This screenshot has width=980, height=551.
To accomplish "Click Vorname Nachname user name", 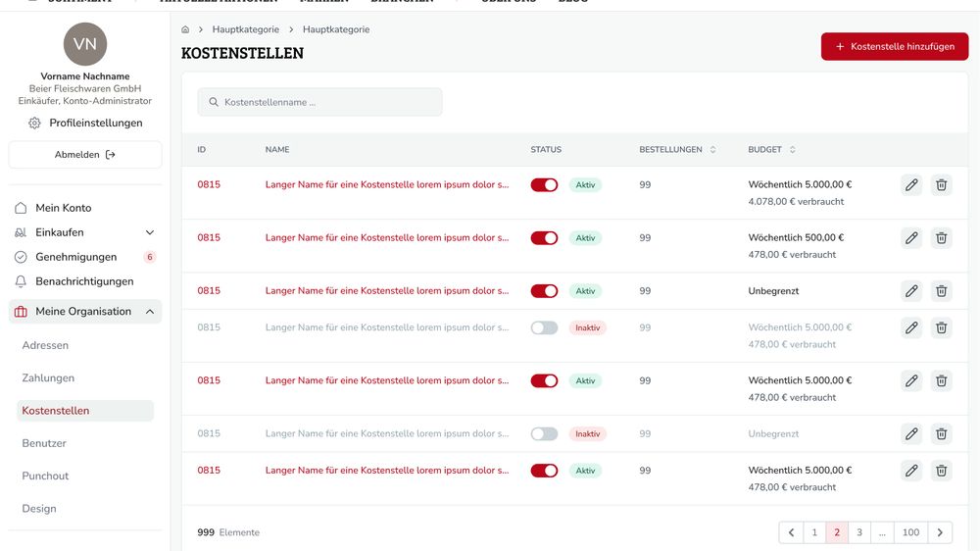I will (85, 76).
